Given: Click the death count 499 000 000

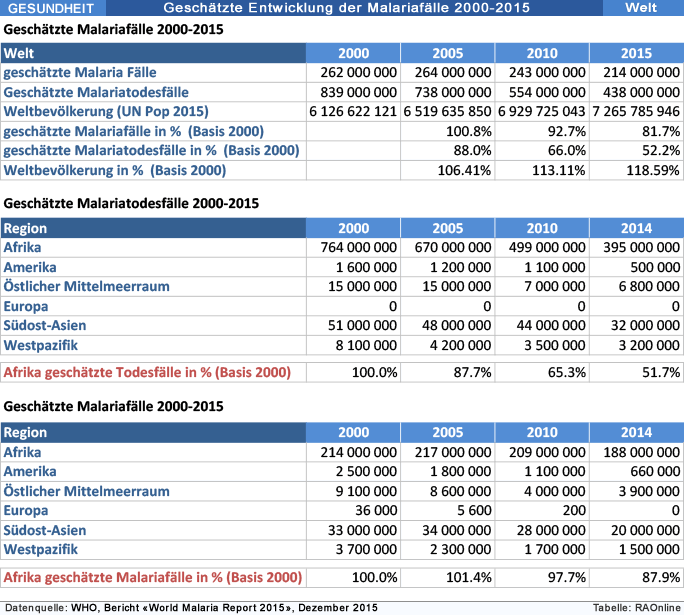Looking at the screenshot, I should [547, 247].
